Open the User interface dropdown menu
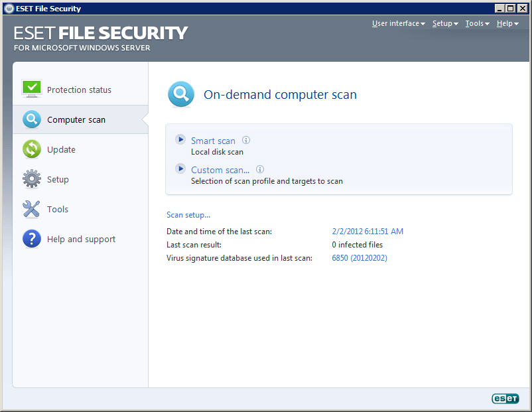Viewport: 532px width, 412px height. 398,23
